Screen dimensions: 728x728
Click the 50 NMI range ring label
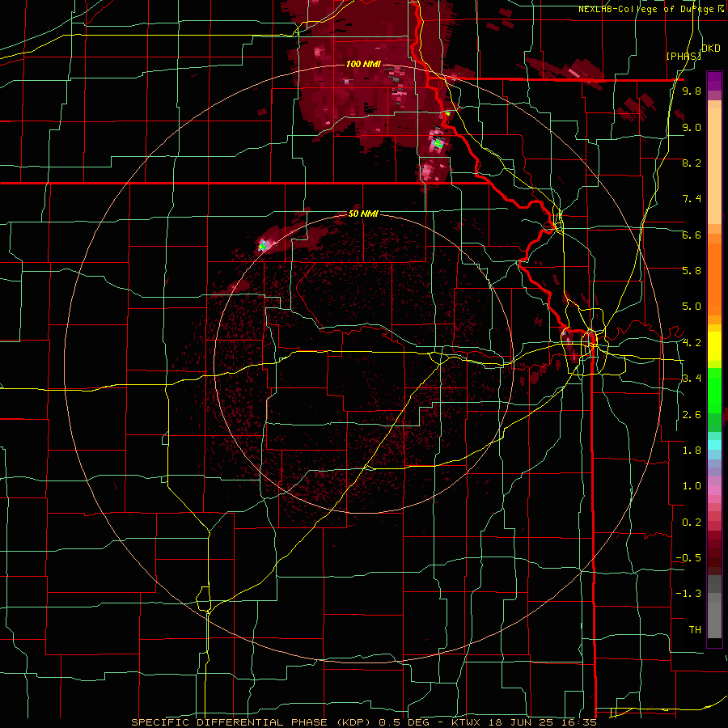[x=363, y=214]
